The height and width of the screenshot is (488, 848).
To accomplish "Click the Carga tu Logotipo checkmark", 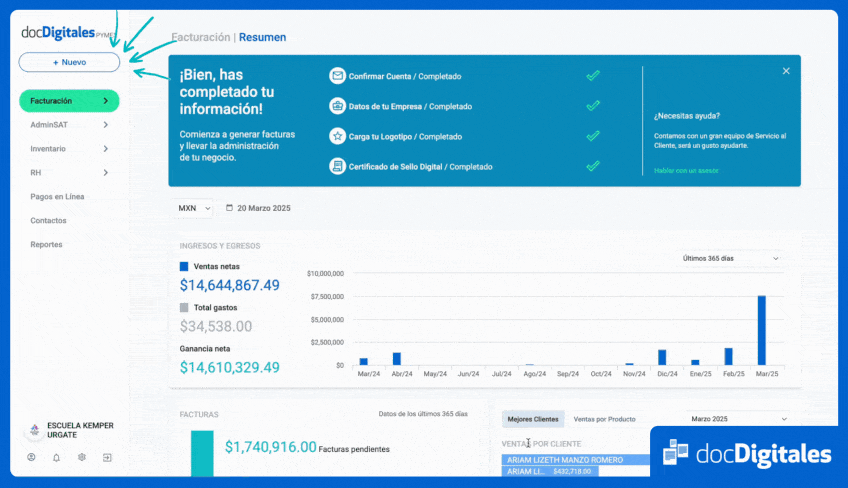I will point(593,136).
